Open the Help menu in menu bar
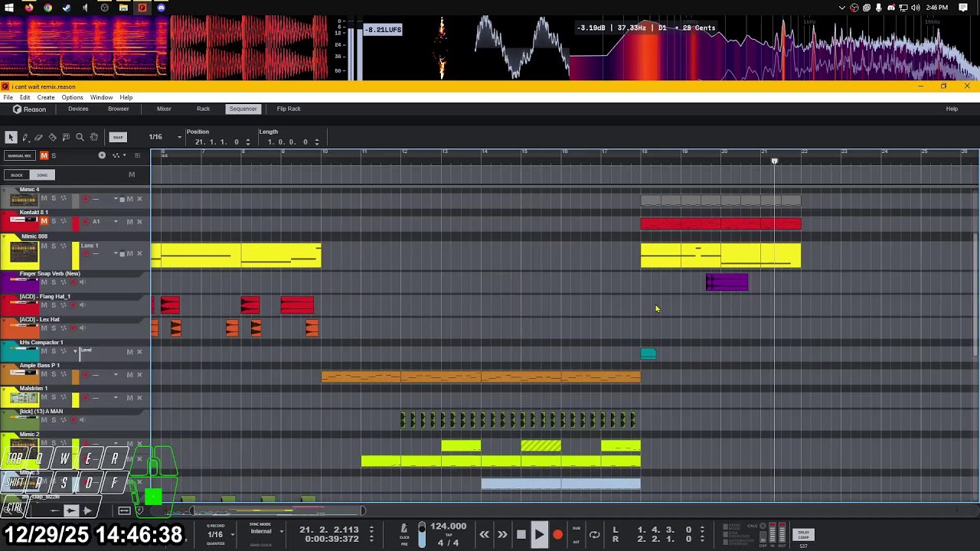Screen dimensions: 980x551 pos(126,97)
